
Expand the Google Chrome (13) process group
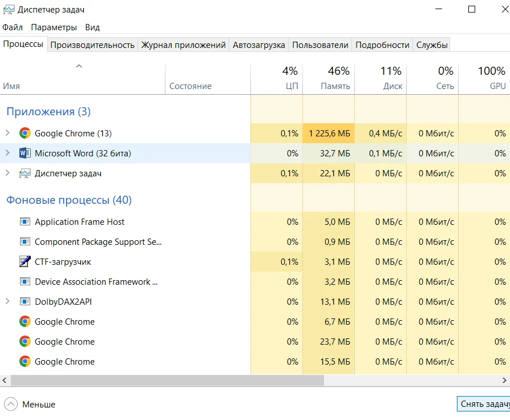[x=7, y=134]
